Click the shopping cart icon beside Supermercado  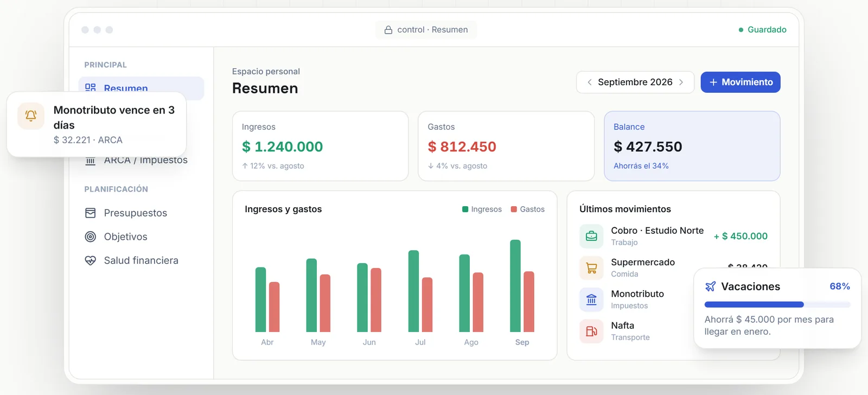591,267
